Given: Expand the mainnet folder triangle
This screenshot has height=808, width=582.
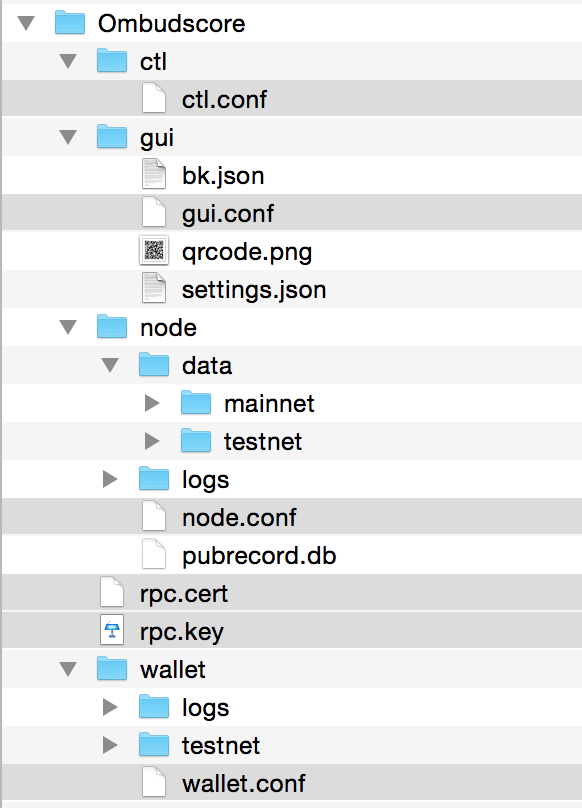Looking at the screenshot, I should (152, 403).
